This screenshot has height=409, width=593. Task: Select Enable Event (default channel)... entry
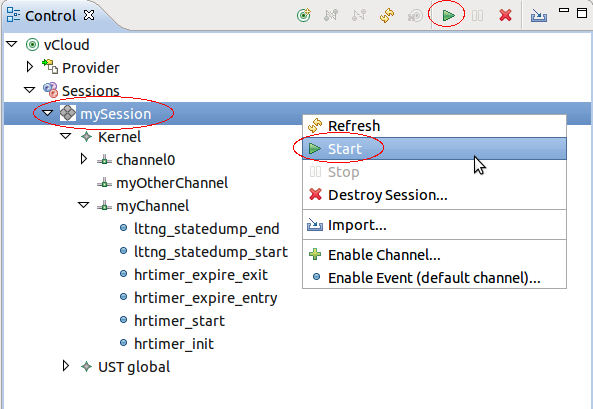click(434, 278)
